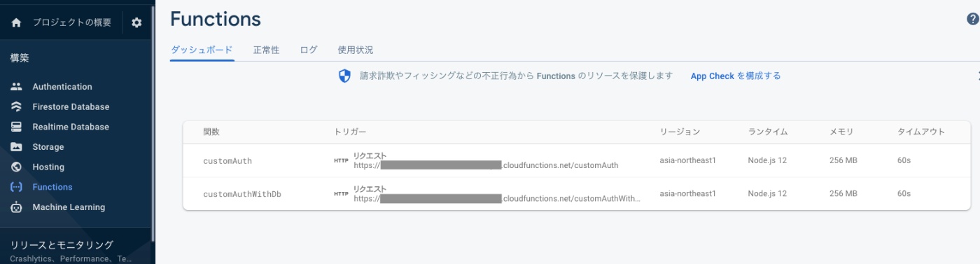Click asia-northeast1 in customAuth row

tap(687, 161)
